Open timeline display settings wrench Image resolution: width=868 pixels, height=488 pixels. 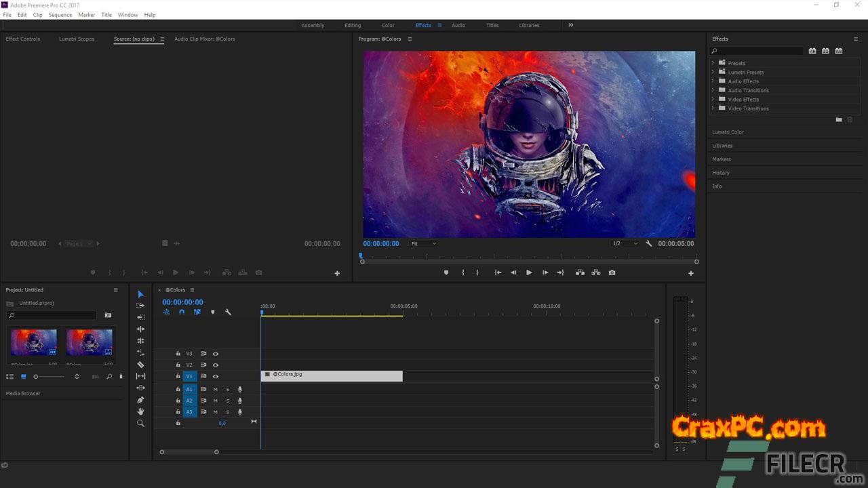228,312
